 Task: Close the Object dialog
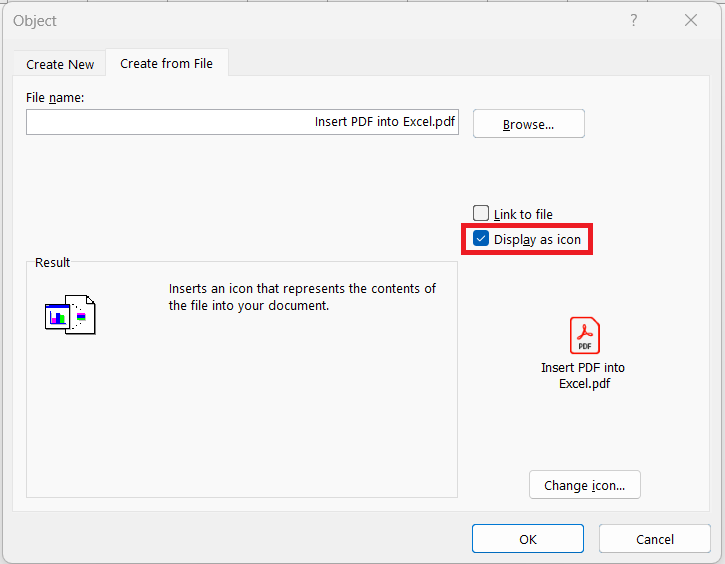691,20
